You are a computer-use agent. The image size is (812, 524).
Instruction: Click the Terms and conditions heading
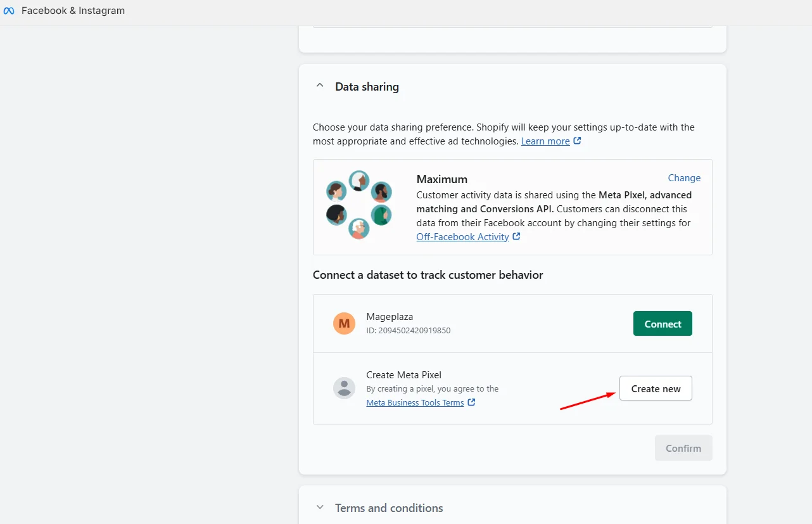click(x=389, y=508)
